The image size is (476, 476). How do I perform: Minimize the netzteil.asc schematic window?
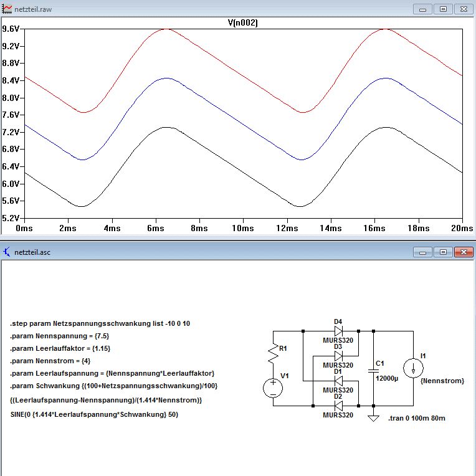click(x=422, y=252)
